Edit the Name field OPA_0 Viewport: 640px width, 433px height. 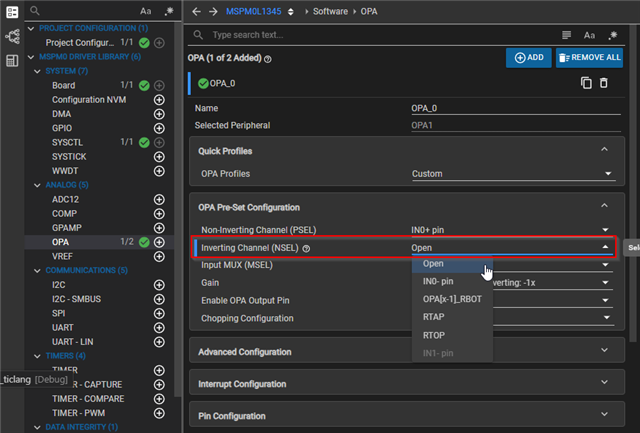click(x=516, y=109)
